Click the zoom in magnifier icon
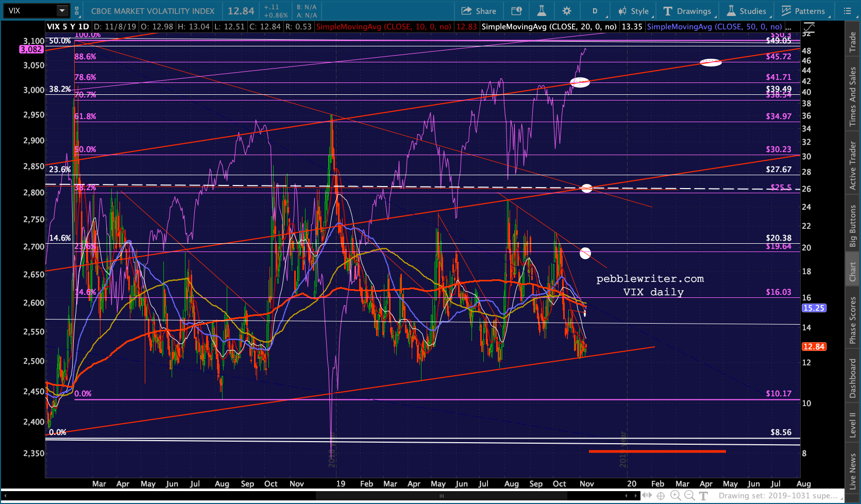The image size is (861, 504). coord(675,496)
